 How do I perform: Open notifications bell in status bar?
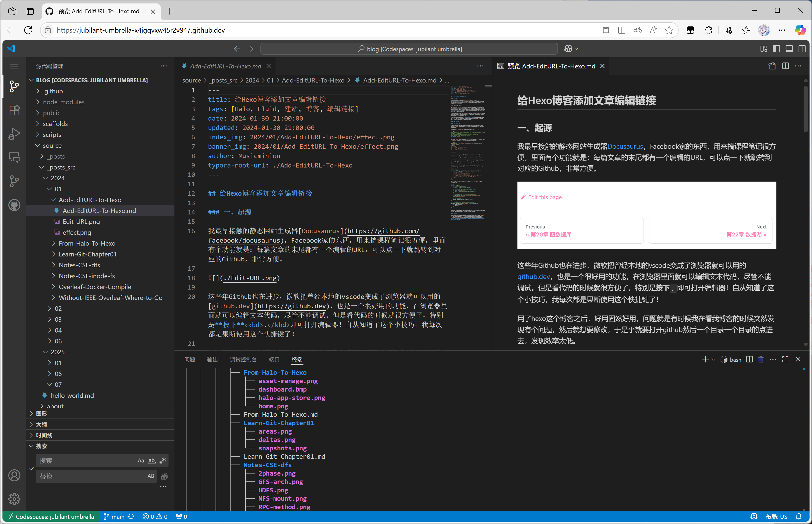tap(799, 517)
